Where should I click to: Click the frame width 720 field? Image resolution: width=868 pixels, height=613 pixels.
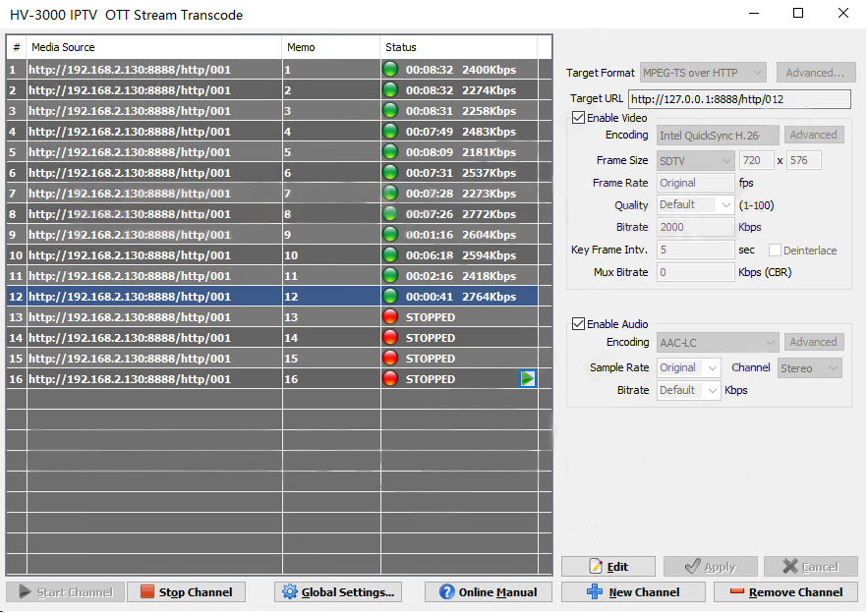pos(756,160)
